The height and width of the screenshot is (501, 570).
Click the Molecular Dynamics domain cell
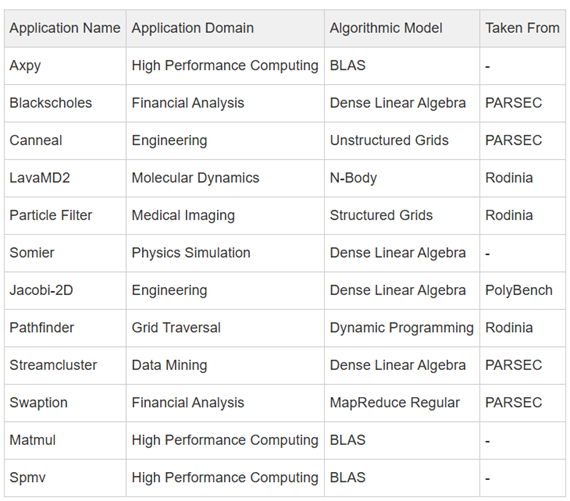[195, 178]
